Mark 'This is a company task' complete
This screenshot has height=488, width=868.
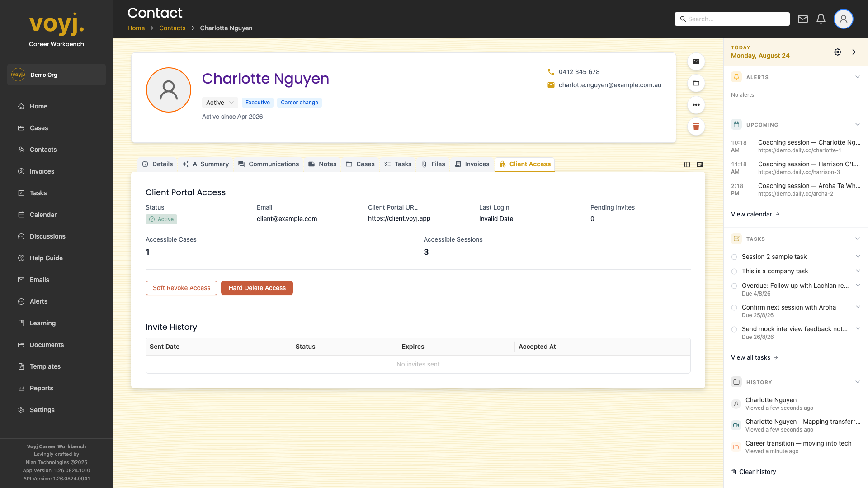point(734,272)
